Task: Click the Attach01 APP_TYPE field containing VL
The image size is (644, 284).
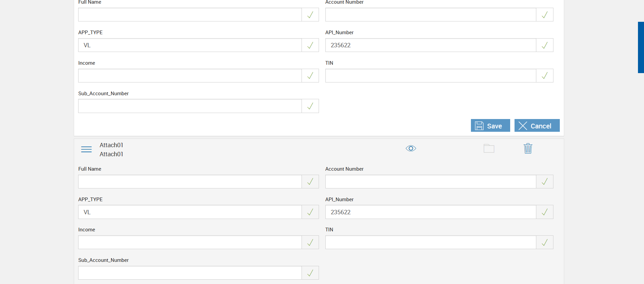Action: click(x=190, y=212)
